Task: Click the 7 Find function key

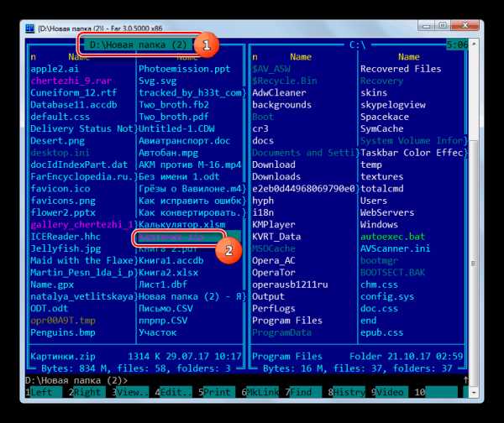Action: (303, 392)
